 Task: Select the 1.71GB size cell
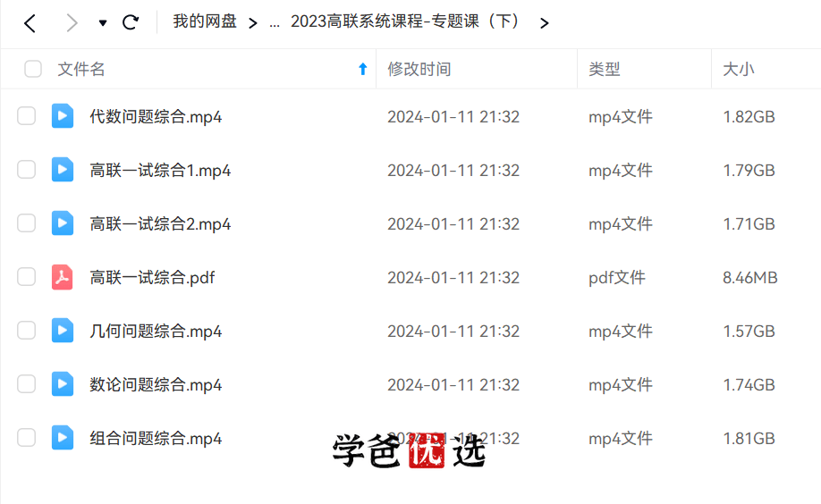(x=749, y=224)
